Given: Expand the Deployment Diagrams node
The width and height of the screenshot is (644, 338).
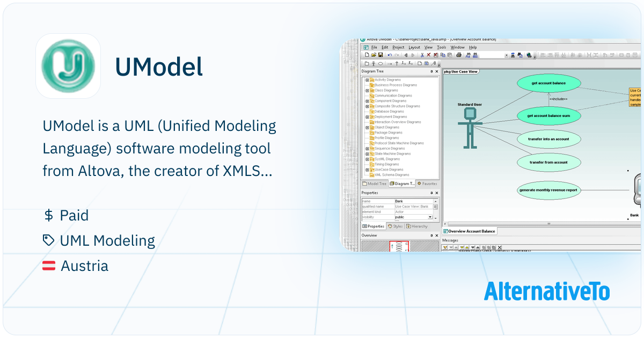Looking at the screenshot, I should point(367,117).
